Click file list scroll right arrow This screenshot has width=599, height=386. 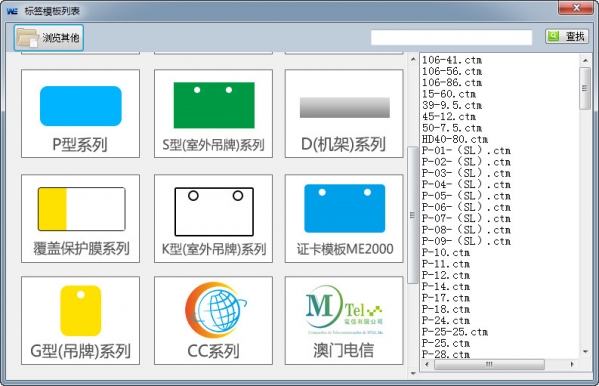(x=572, y=365)
